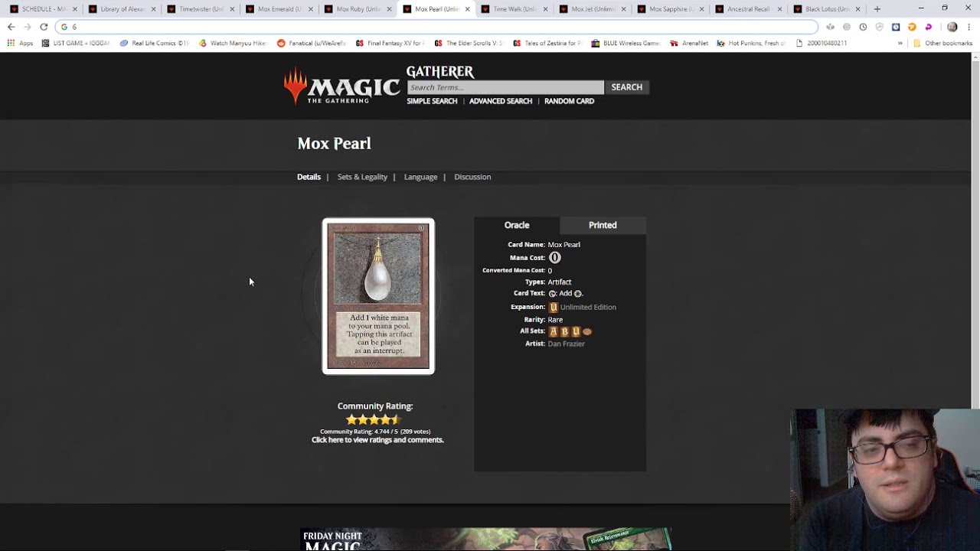Click the blue shield extension icon

point(896,27)
